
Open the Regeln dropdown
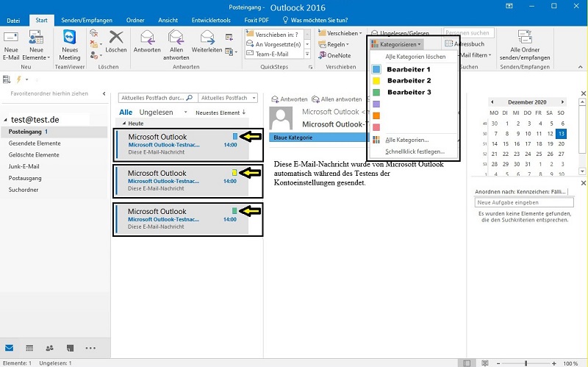click(x=334, y=44)
